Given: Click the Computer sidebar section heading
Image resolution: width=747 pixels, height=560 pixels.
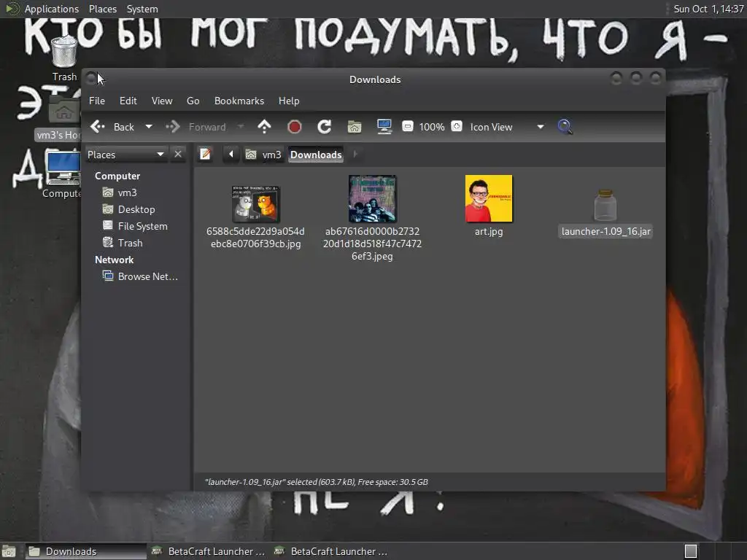Looking at the screenshot, I should coord(117,176).
